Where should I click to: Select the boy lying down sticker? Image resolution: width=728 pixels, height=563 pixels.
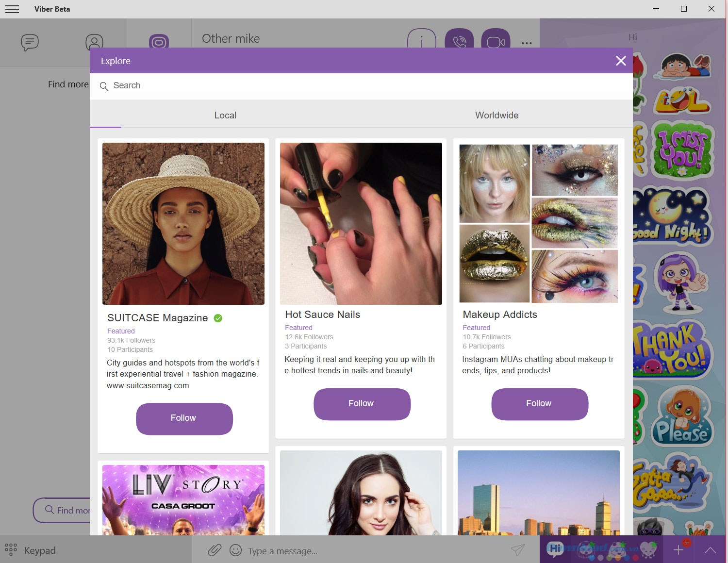click(x=683, y=66)
